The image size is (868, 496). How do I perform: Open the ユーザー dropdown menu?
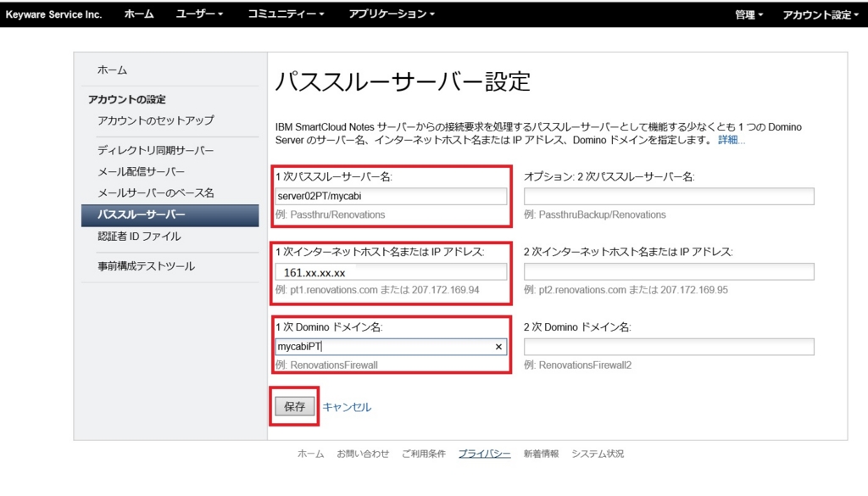pos(199,14)
